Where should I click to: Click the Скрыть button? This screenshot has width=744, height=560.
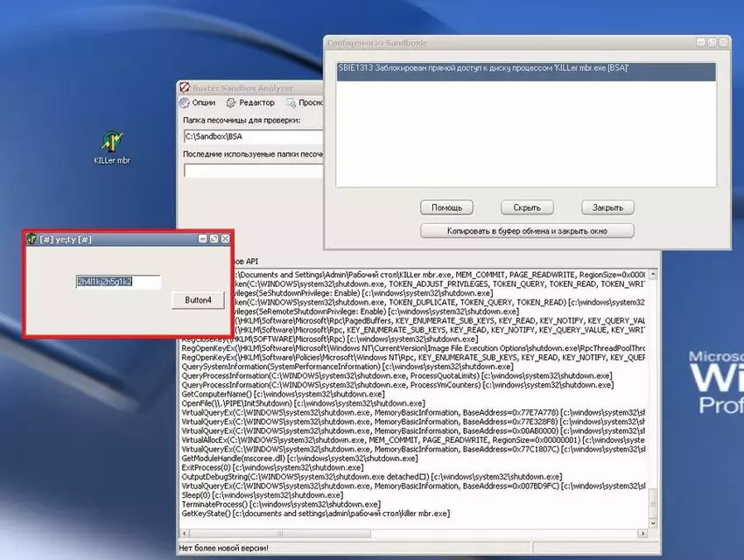[x=527, y=207]
